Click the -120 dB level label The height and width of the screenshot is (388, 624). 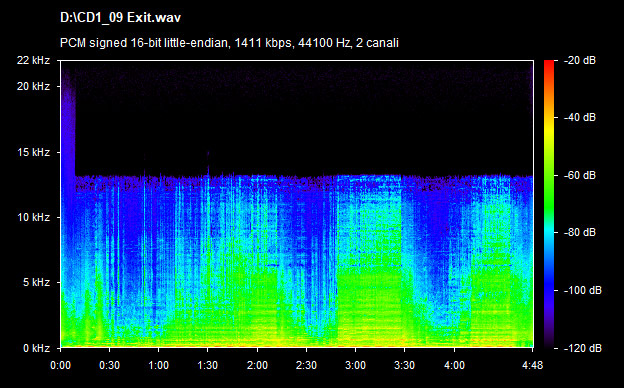click(x=583, y=349)
